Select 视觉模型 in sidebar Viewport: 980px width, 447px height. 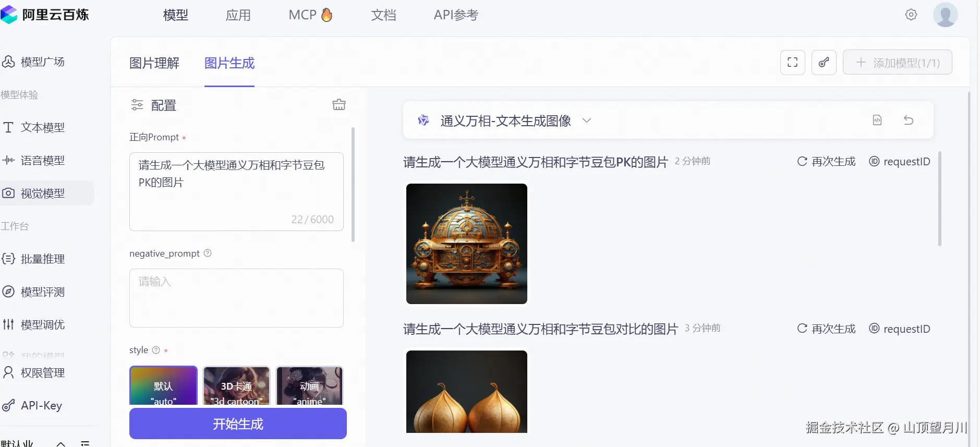[x=47, y=193]
